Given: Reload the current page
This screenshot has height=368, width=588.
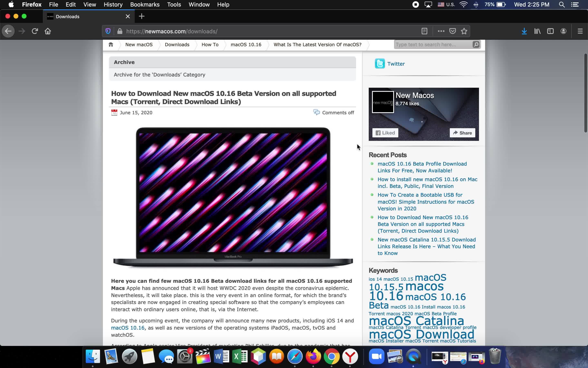Looking at the screenshot, I should [x=35, y=31].
